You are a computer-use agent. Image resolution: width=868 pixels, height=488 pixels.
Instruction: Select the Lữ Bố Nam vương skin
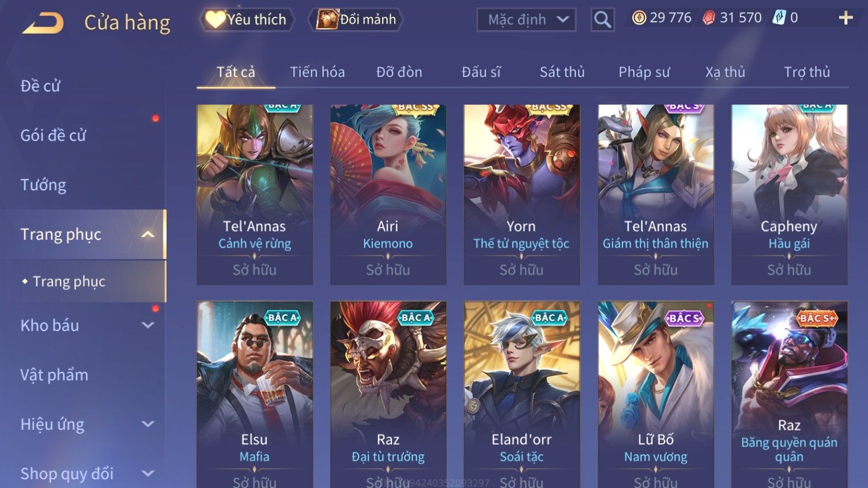(655, 395)
